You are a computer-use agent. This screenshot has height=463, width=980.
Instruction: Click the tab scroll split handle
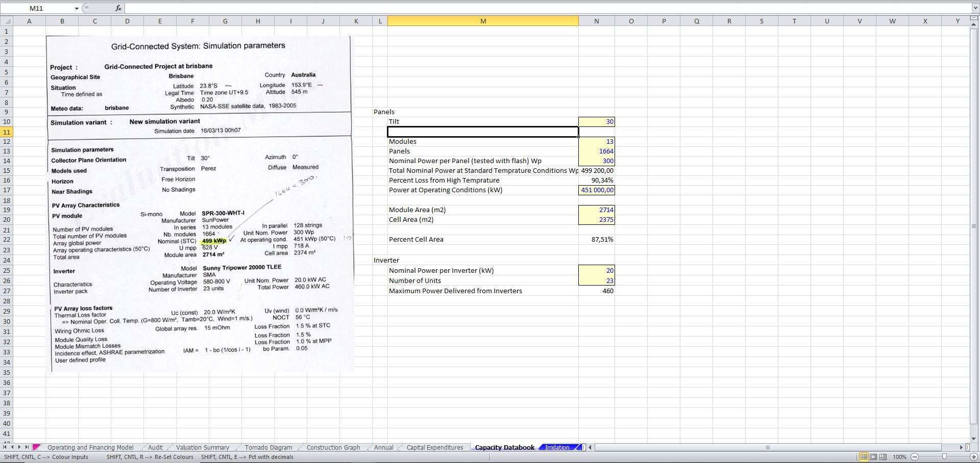(584, 447)
